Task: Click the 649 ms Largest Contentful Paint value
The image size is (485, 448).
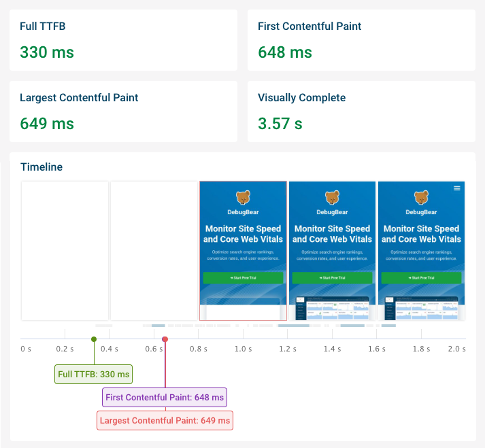Action: (47, 124)
